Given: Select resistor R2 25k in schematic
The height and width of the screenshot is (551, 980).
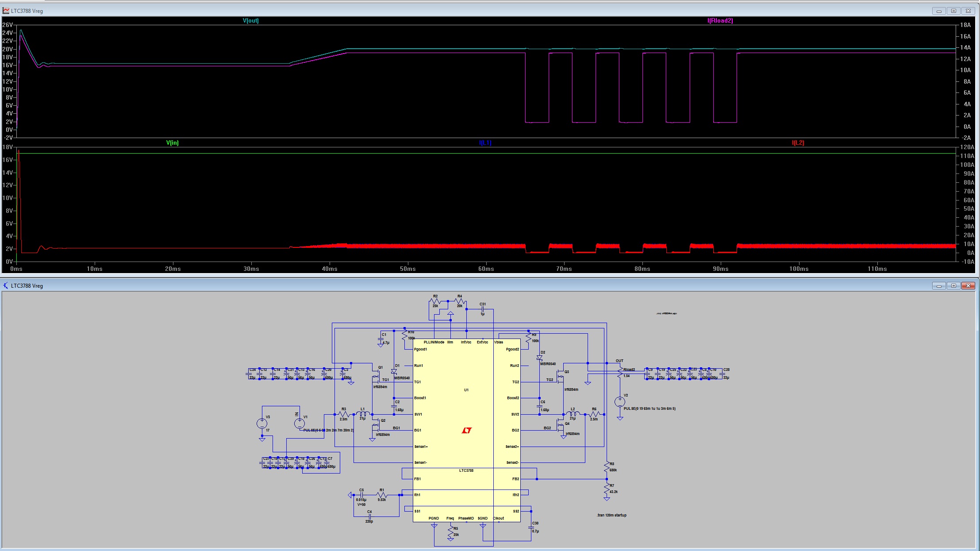Looking at the screenshot, I should coord(435,301).
